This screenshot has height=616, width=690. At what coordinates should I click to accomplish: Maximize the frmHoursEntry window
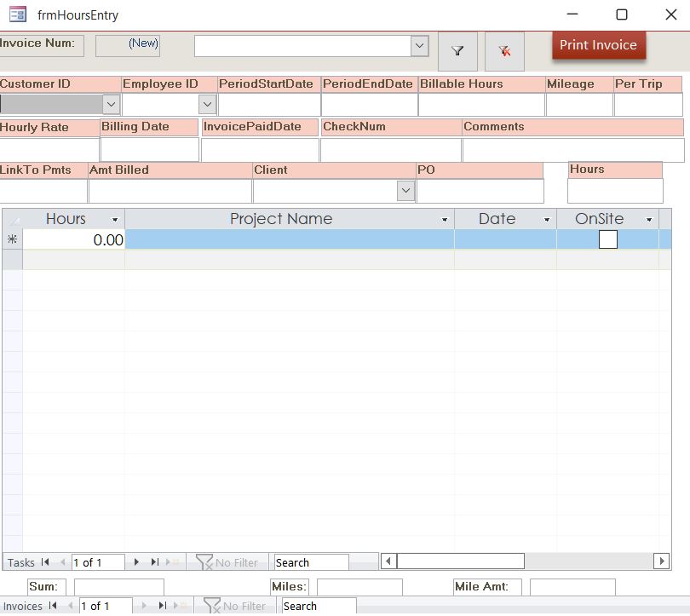coord(621,14)
